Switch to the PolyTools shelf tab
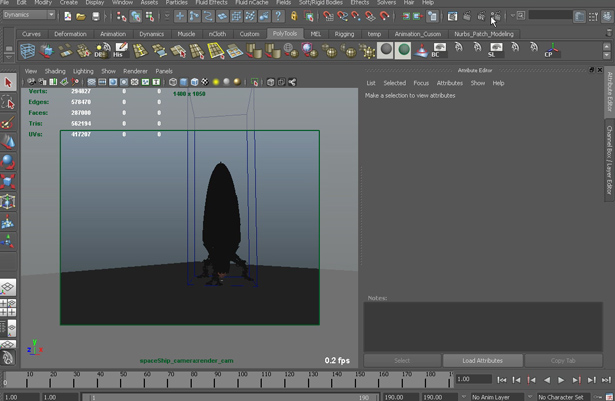 [285, 34]
